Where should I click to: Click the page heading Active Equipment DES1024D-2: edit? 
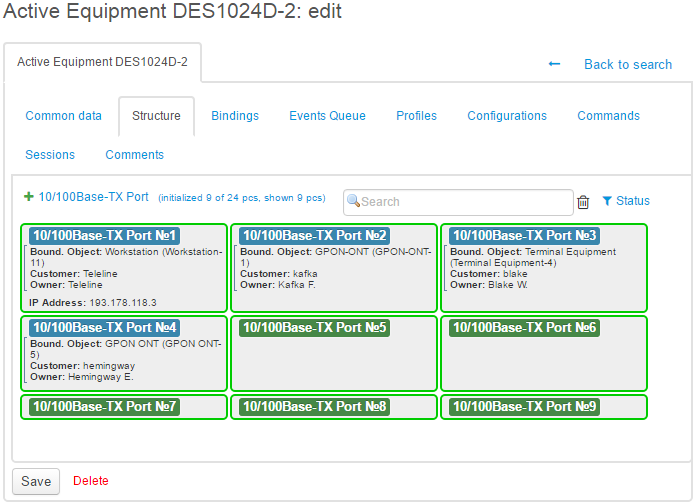click(x=172, y=12)
